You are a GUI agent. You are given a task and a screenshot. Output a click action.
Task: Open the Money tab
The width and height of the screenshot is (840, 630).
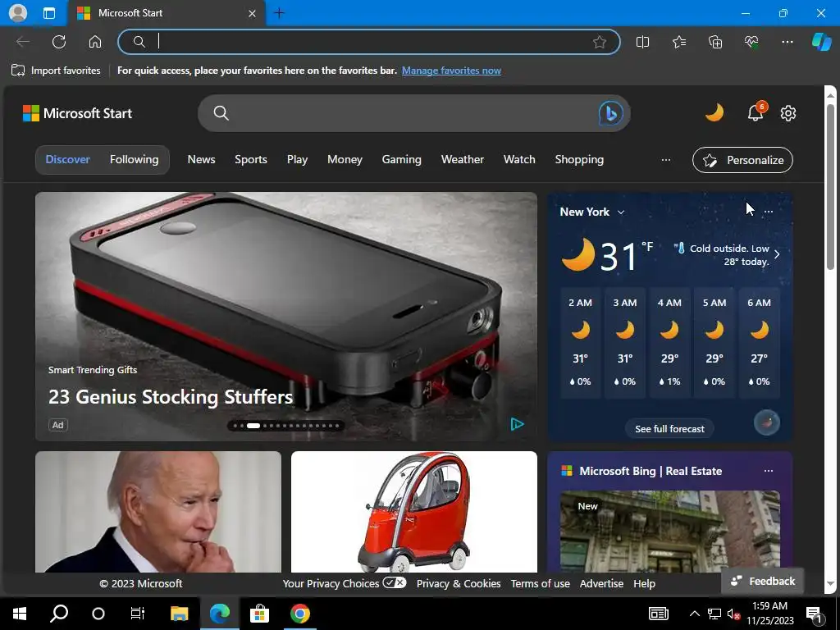pyautogui.click(x=345, y=159)
